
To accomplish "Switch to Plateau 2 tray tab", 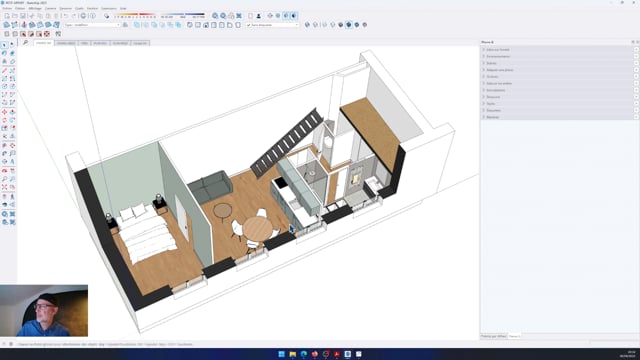I will pyautogui.click(x=515, y=336).
